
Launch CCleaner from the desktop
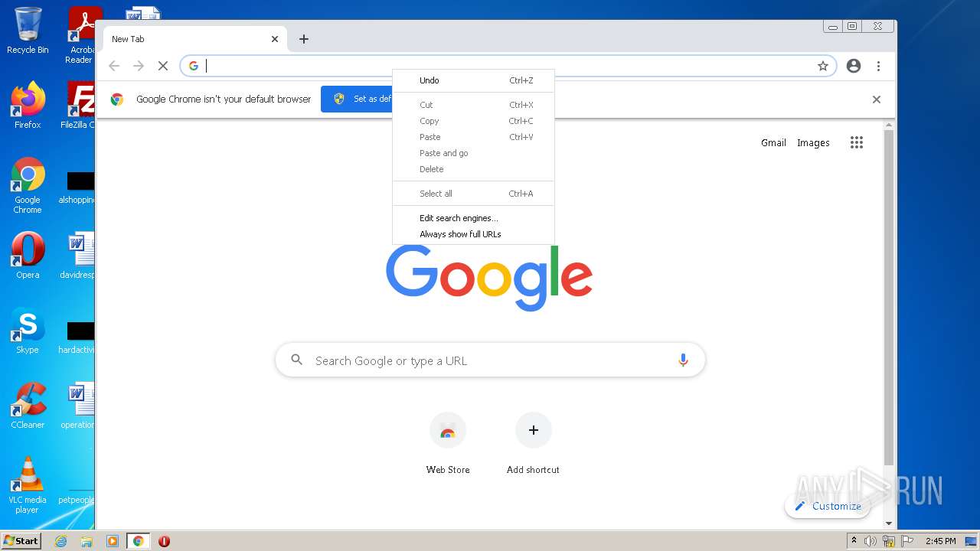click(x=28, y=406)
